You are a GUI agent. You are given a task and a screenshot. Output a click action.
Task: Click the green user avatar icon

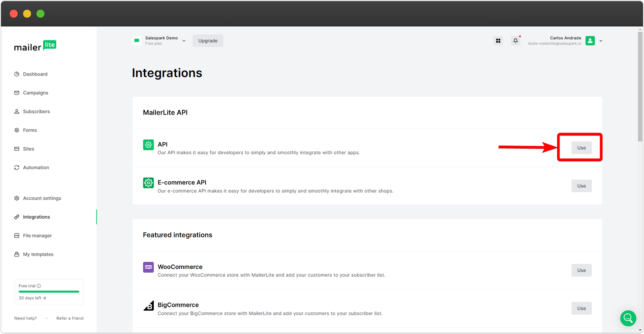pos(590,41)
